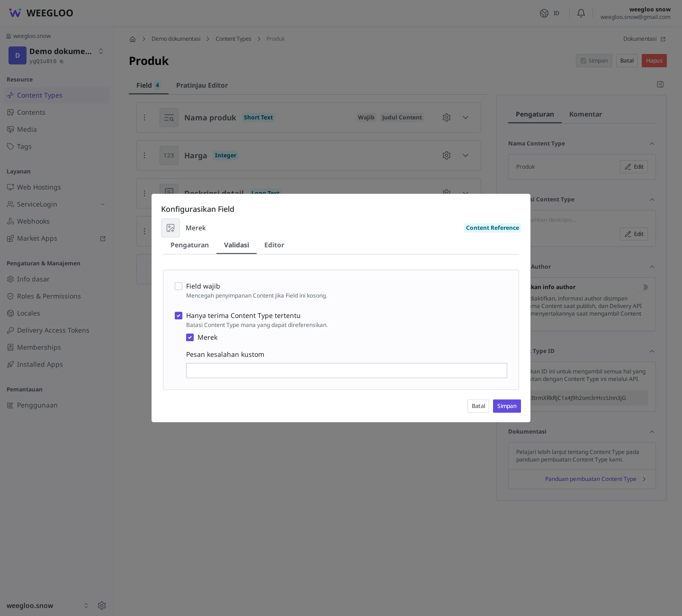Open settings gear for Harga field
The width and height of the screenshot is (682, 616).
pyautogui.click(x=447, y=155)
